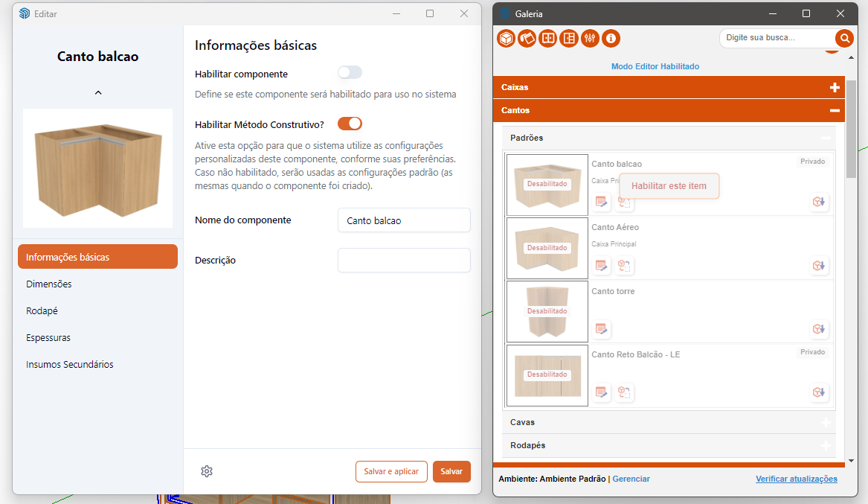Viewport: 868px width, 504px height.
Task: Open the sliders settings icon in Galeria
Action: point(590,38)
